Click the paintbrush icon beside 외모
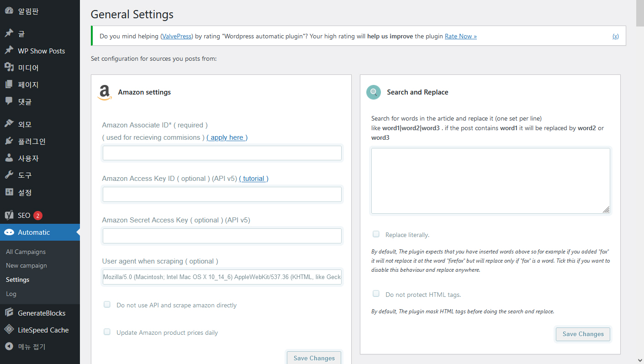This screenshot has width=644, height=364. (9, 124)
